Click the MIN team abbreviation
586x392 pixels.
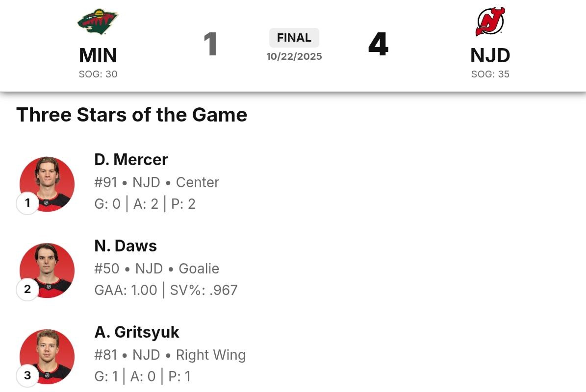[98, 55]
